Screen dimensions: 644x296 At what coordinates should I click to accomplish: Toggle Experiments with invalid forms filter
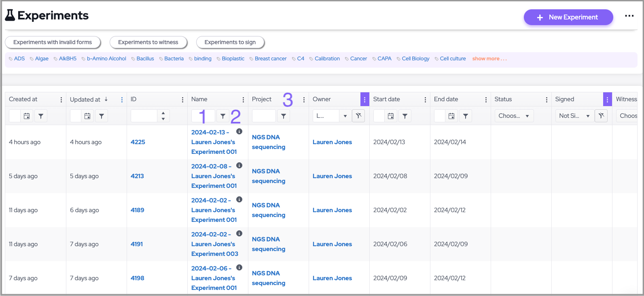(53, 42)
